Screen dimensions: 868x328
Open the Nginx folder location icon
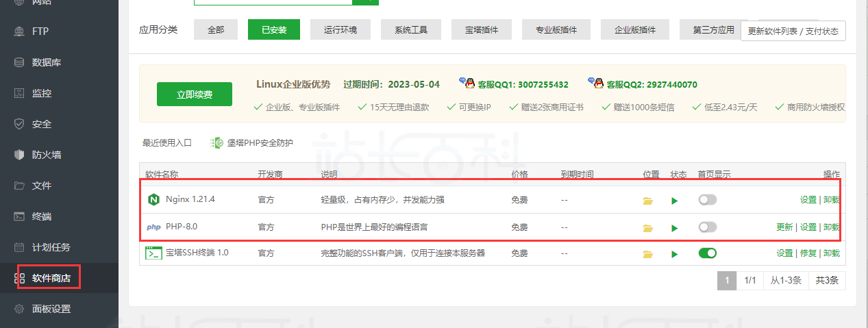point(647,201)
